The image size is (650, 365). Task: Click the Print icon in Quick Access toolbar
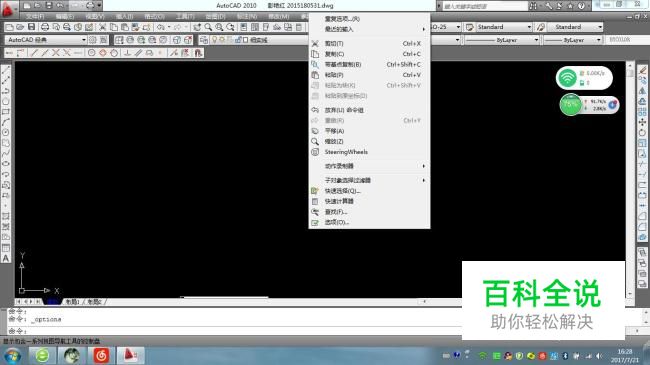point(90,6)
